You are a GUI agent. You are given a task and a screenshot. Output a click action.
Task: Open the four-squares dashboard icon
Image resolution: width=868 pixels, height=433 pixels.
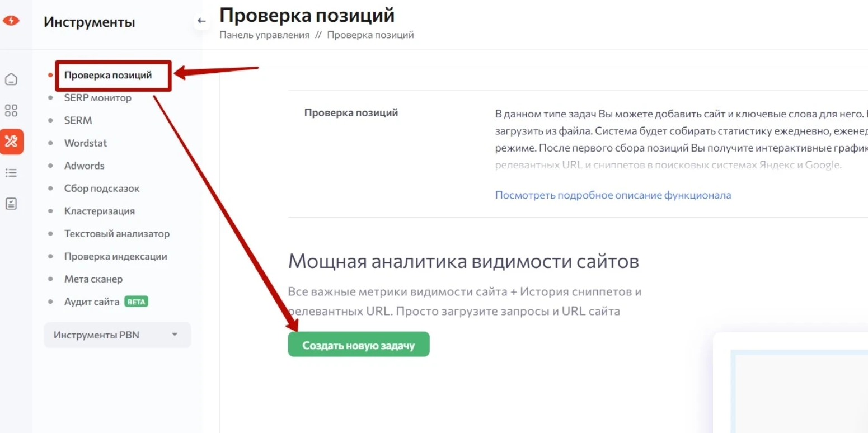(11, 110)
